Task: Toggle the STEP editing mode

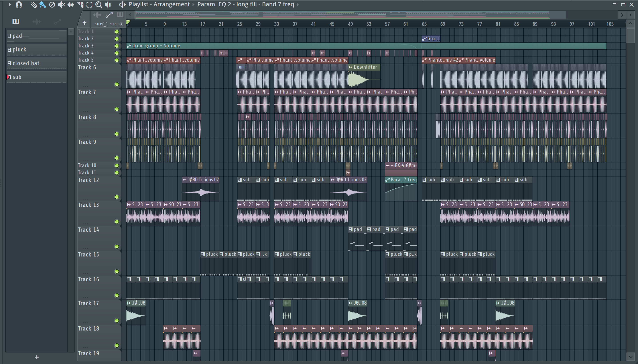Action: point(105,24)
